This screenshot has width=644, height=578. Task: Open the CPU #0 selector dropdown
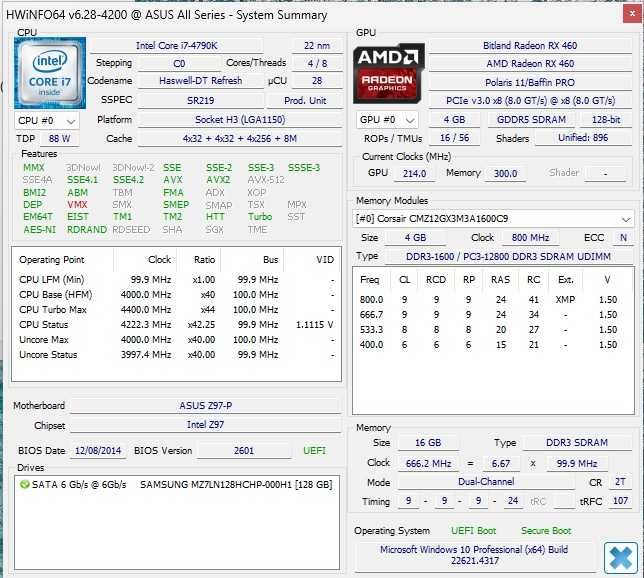click(46, 121)
